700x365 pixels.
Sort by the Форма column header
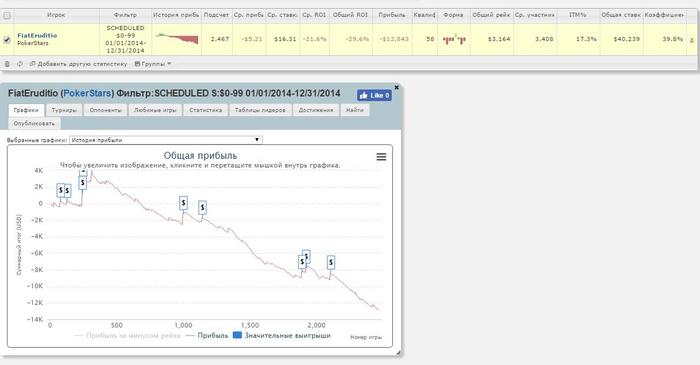453,15
